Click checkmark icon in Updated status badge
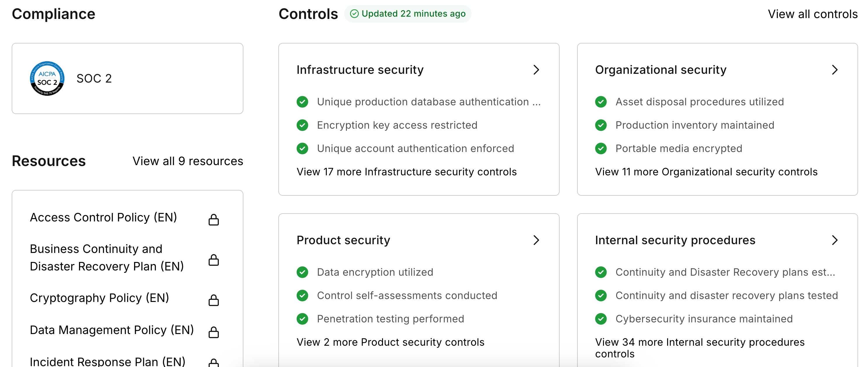The height and width of the screenshot is (367, 868). 354,14
